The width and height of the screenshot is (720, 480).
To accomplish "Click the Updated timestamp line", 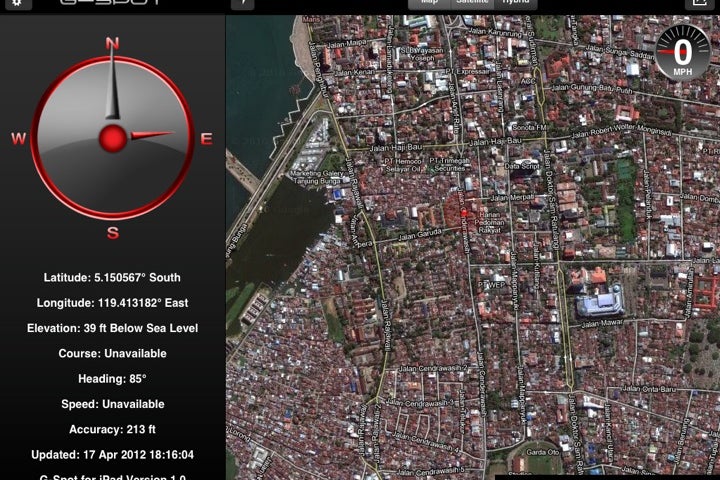I will pos(112,454).
